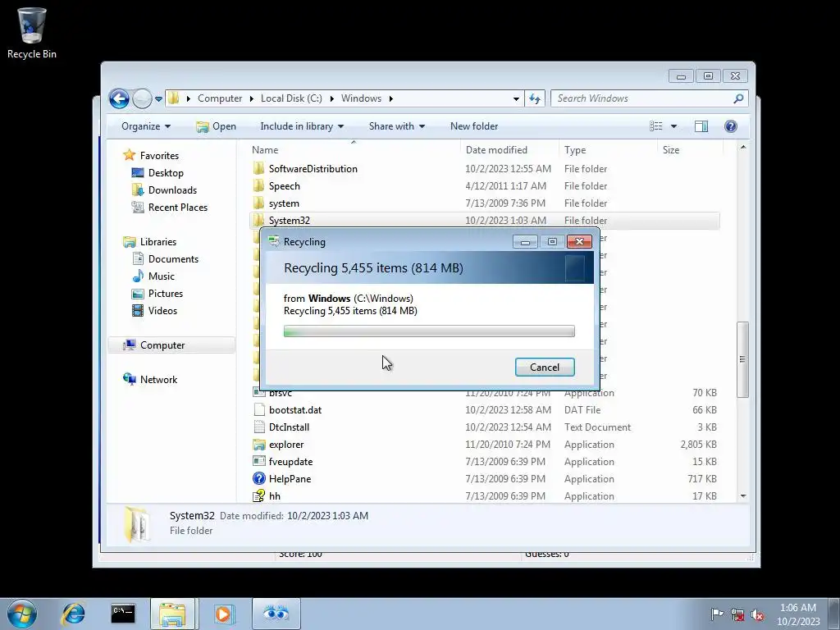The height and width of the screenshot is (630, 840).
Task: Click the HelpPane application icon
Action: [x=258, y=479]
